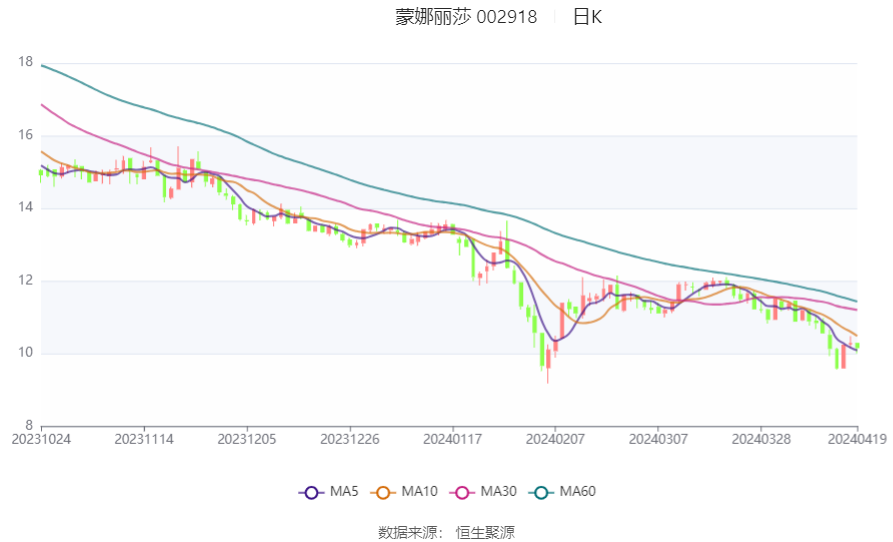The width and height of the screenshot is (893, 542).
Task: Click the 恒生聚源 data source text
Action: tap(486, 533)
